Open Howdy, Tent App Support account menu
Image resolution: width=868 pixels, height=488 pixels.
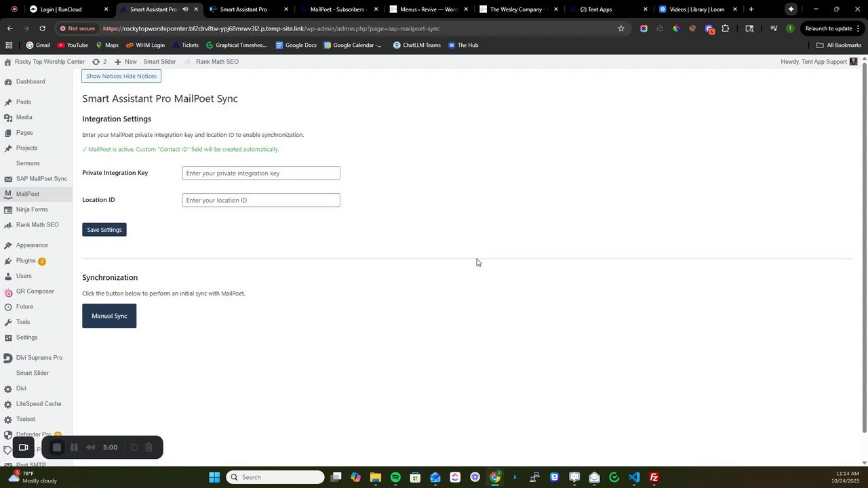point(819,62)
